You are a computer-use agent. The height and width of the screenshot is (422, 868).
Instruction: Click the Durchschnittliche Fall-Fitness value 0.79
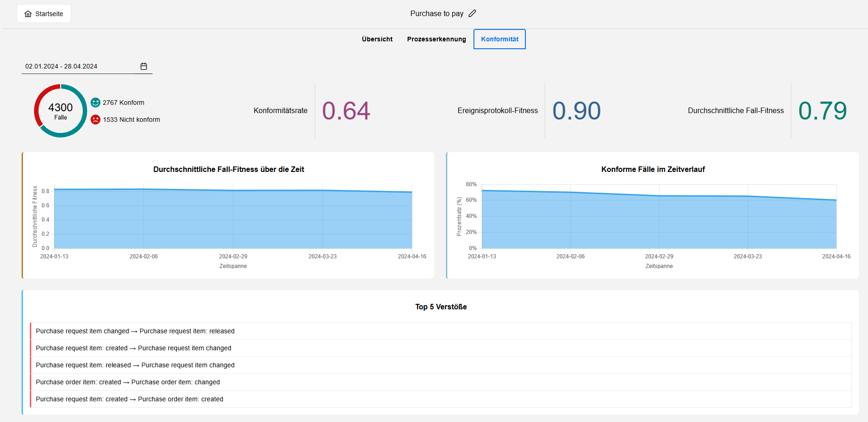[822, 111]
